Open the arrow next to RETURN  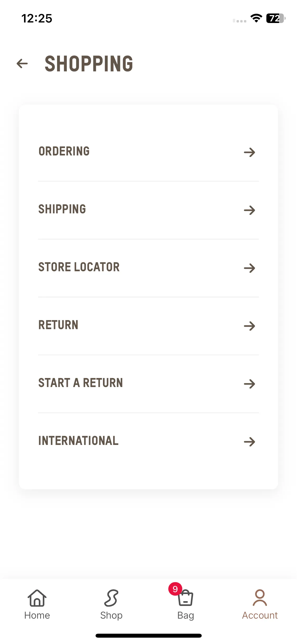(249, 326)
